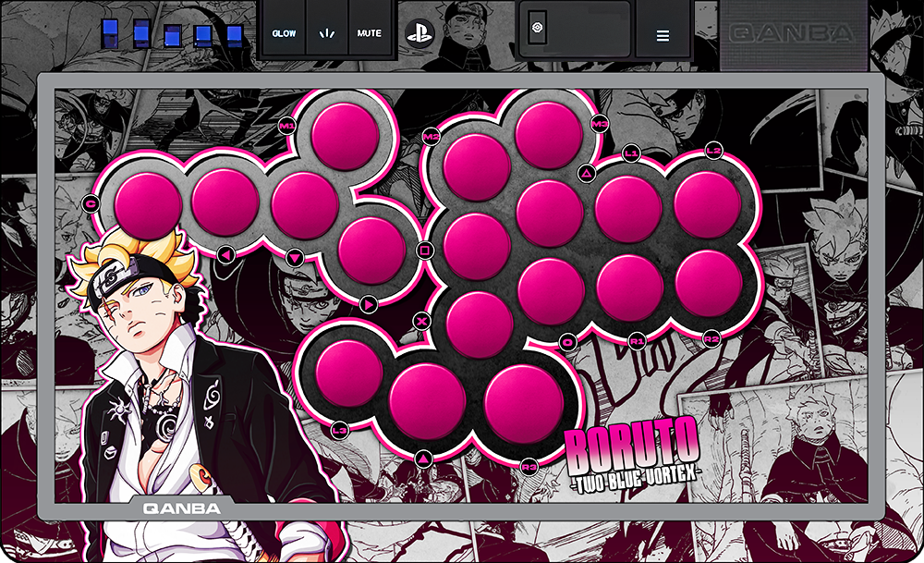Click the X symbol badge
This screenshot has height=563, width=924.
click(422, 322)
